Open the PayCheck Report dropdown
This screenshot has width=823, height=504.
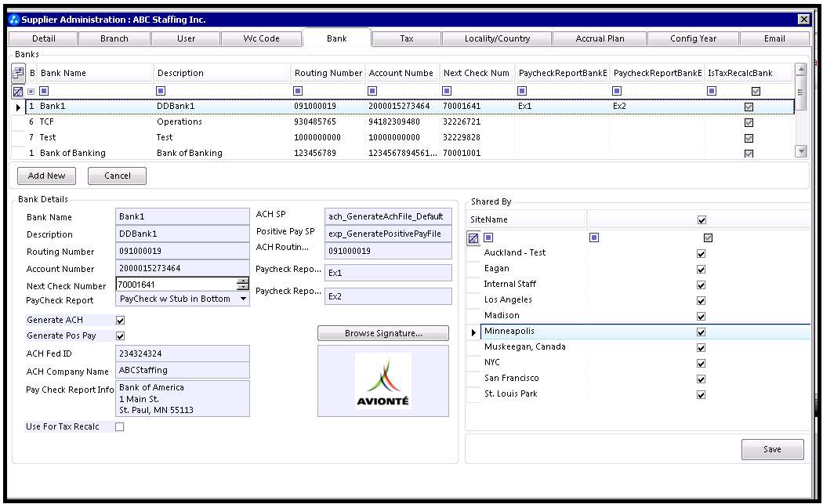(x=243, y=299)
